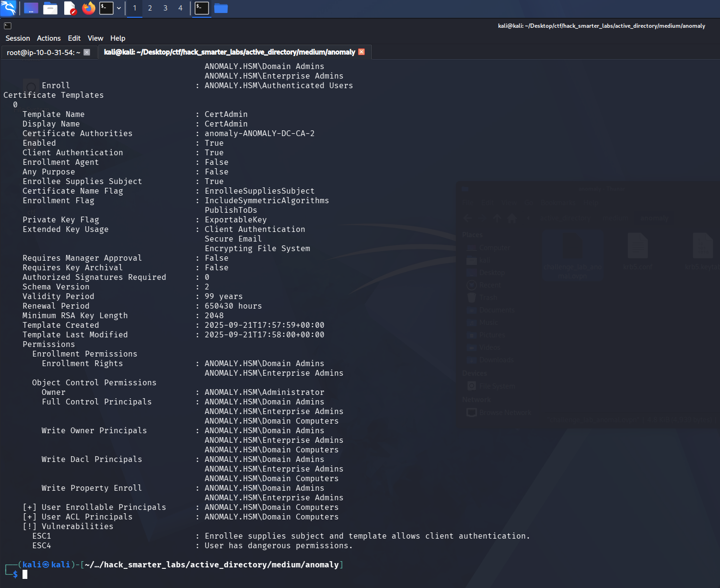Switch to workspace 2
This screenshot has height=588, width=720.
(x=150, y=8)
